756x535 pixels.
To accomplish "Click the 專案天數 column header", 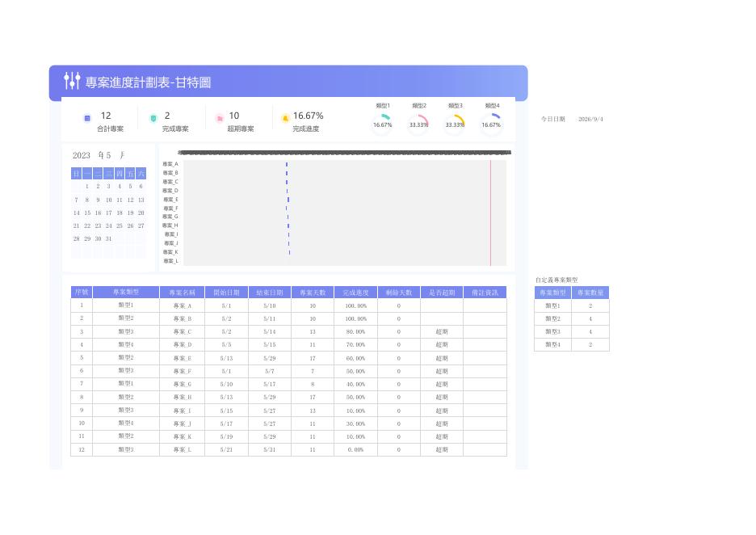I will pyautogui.click(x=313, y=293).
